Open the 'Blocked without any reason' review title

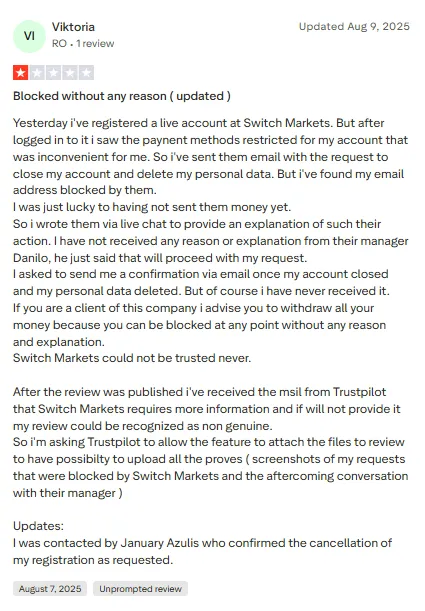[122, 96]
